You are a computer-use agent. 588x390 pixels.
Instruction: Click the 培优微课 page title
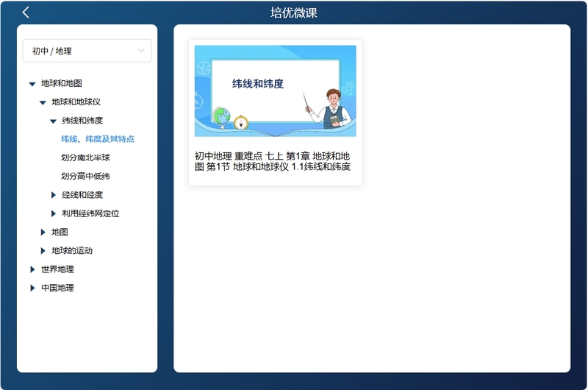coord(293,13)
